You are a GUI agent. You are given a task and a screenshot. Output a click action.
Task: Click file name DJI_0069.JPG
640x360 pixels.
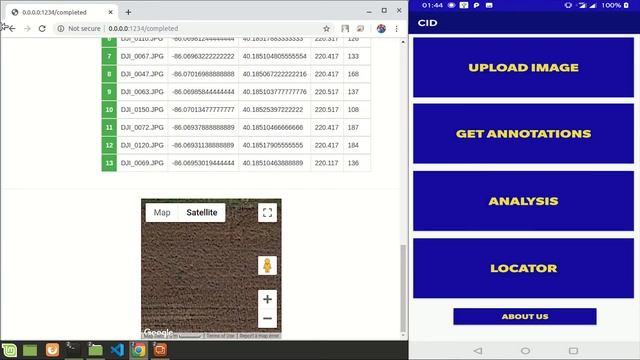click(x=142, y=163)
